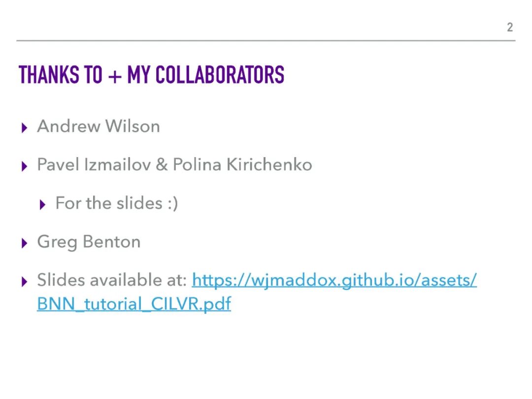
Task: Click the 'For the slides' text
Action: (x=108, y=203)
